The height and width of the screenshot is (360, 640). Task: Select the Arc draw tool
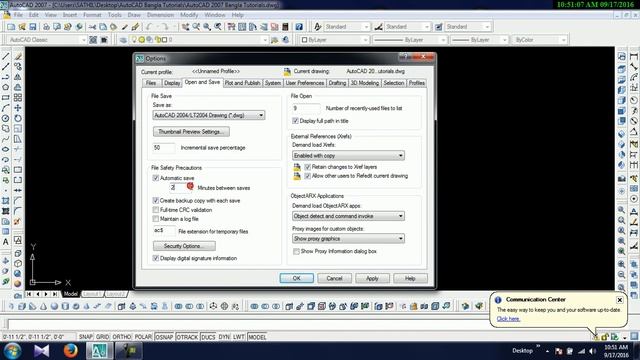(x=6, y=108)
